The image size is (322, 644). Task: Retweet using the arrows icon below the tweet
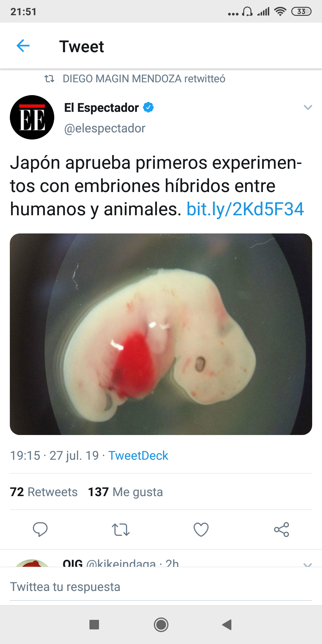point(121,530)
